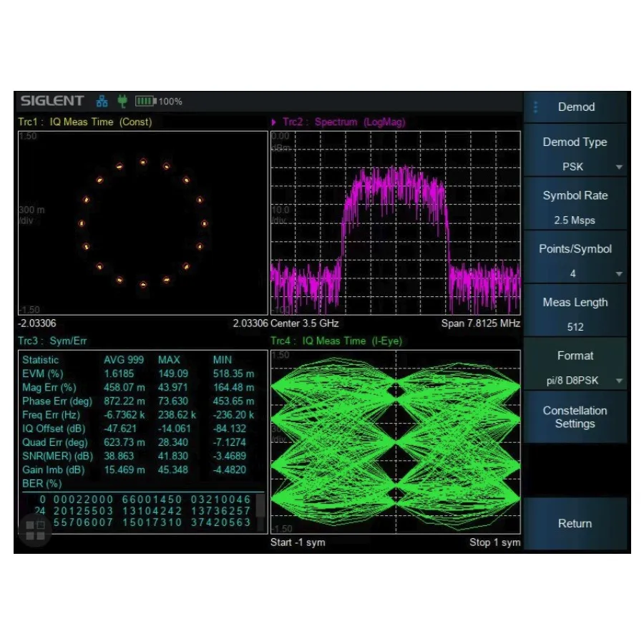Click the battery level indicator

tap(147, 101)
